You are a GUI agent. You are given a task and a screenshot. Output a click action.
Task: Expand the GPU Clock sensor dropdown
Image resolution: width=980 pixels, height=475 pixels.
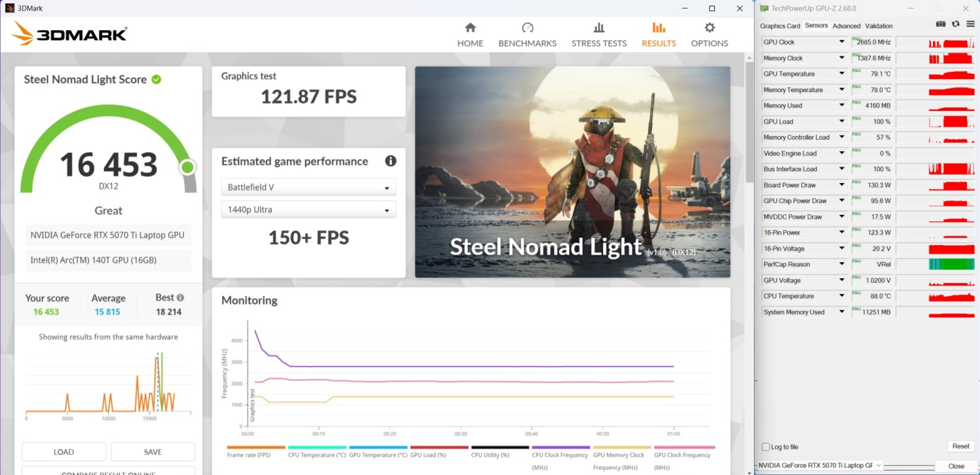[x=842, y=42]
